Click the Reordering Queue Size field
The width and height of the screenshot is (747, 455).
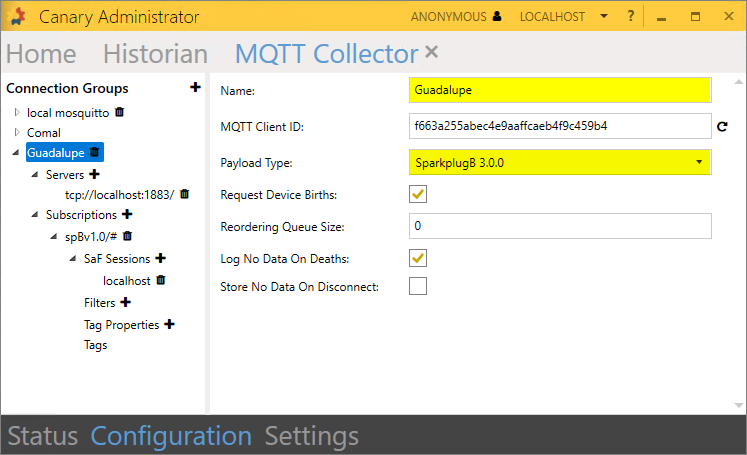pyautogui.click(x=560, y=226)
